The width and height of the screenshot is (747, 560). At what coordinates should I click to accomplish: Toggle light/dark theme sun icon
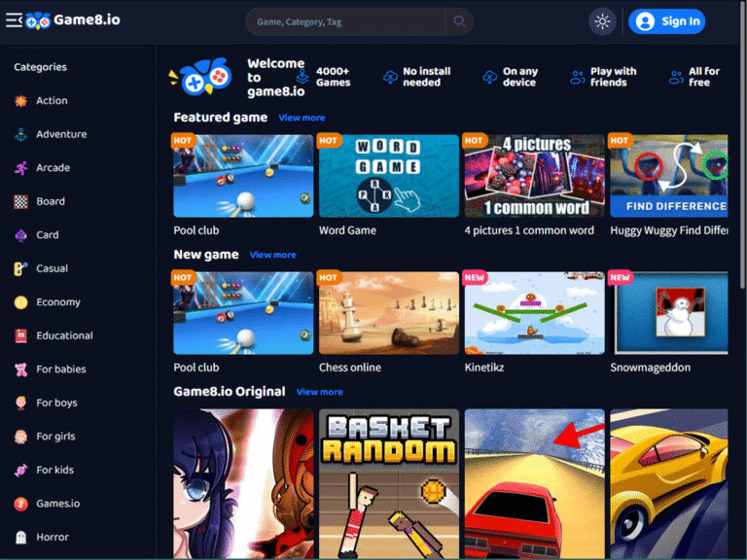coord(602,21)
